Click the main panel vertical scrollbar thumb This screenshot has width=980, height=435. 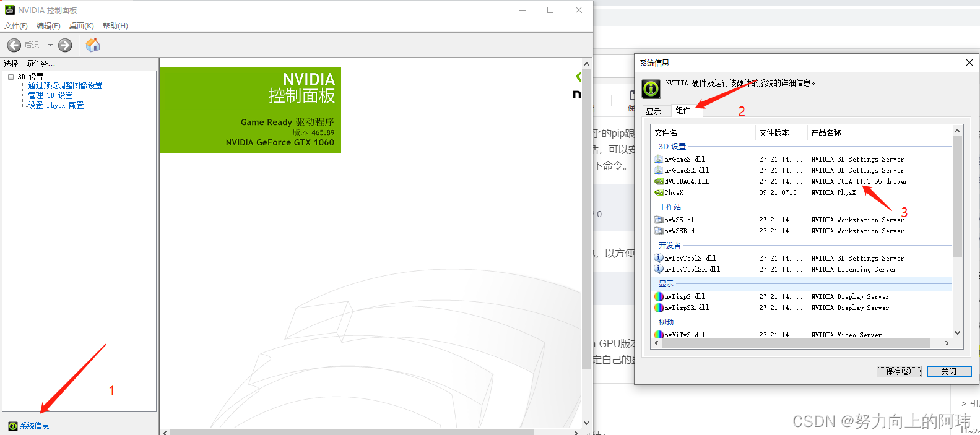click(587, 219)
